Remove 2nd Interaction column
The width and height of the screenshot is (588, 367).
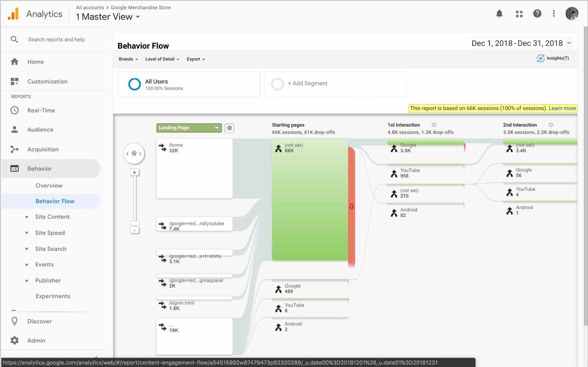pyautogui.click(x=551, y=125)
